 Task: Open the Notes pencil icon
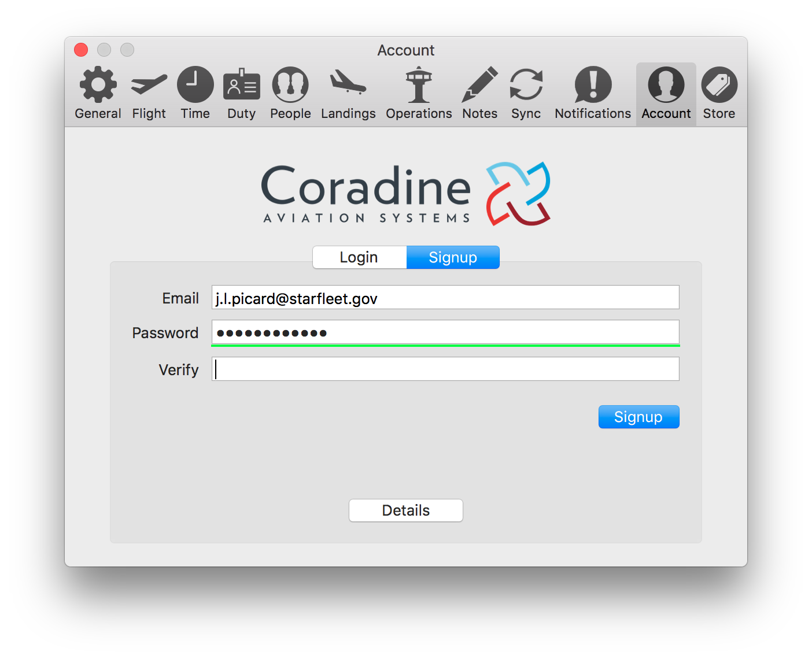pyautogui.click(x=479, y=84)
